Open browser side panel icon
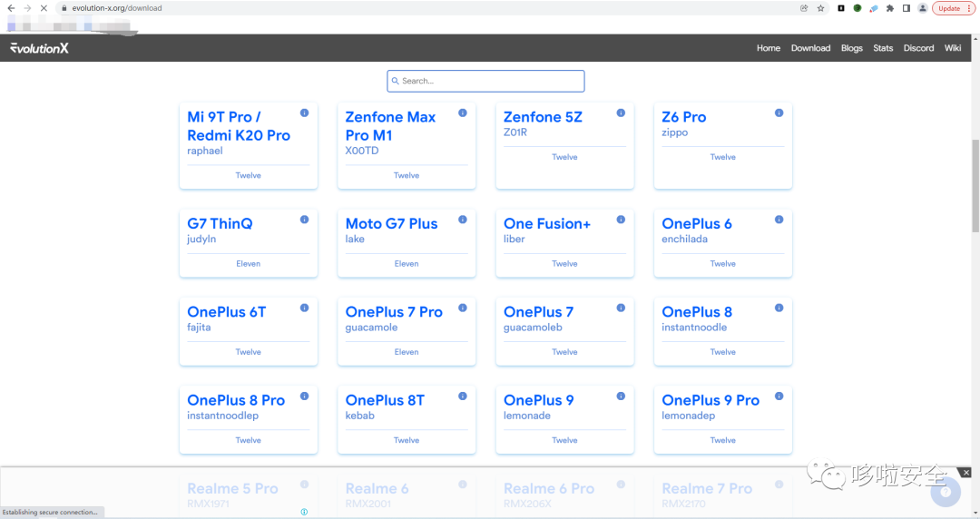This screenshot has height=519, width=980. coord(906,8)
